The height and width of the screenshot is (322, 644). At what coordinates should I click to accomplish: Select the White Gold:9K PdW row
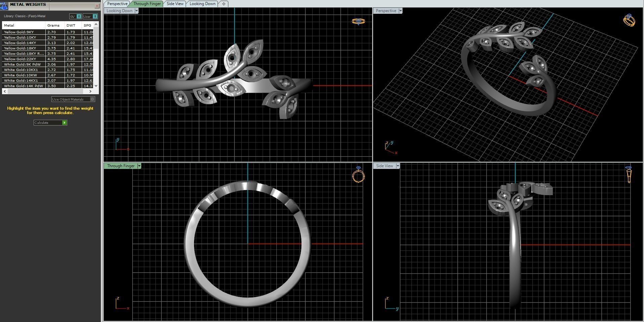pyautogui.click(x=48, y=64)
